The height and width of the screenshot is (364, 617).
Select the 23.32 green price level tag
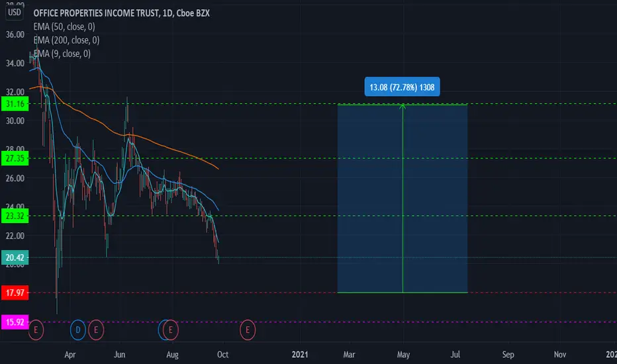15,216
